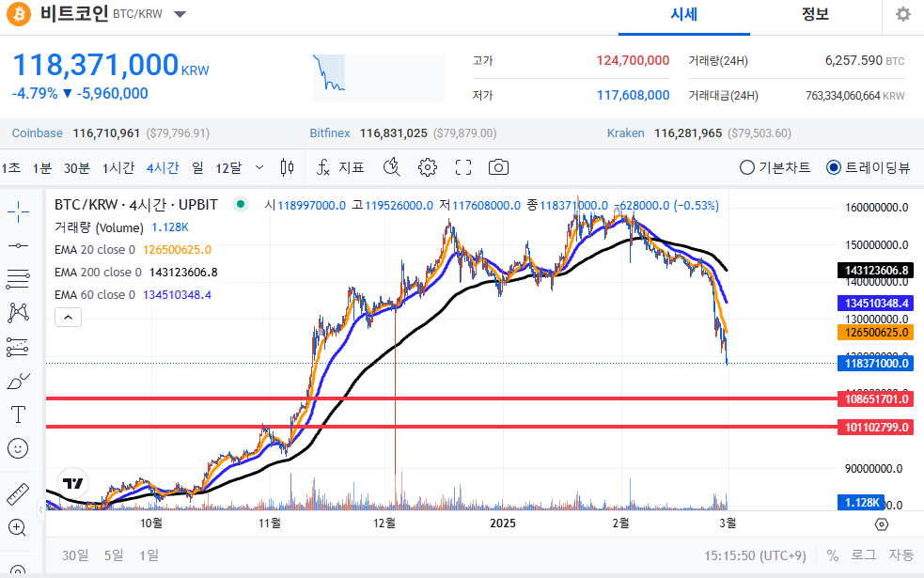Select the XABCD pattern tool

[x=18, y=312]
